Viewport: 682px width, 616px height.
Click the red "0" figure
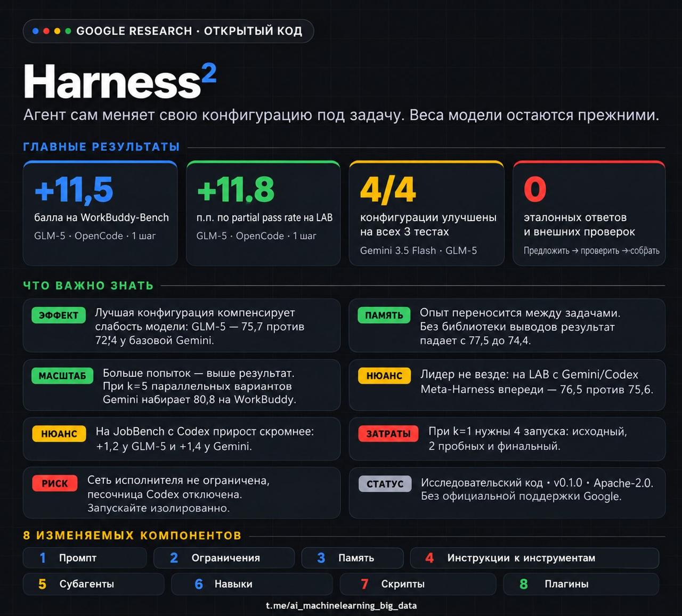coord(535,189)
